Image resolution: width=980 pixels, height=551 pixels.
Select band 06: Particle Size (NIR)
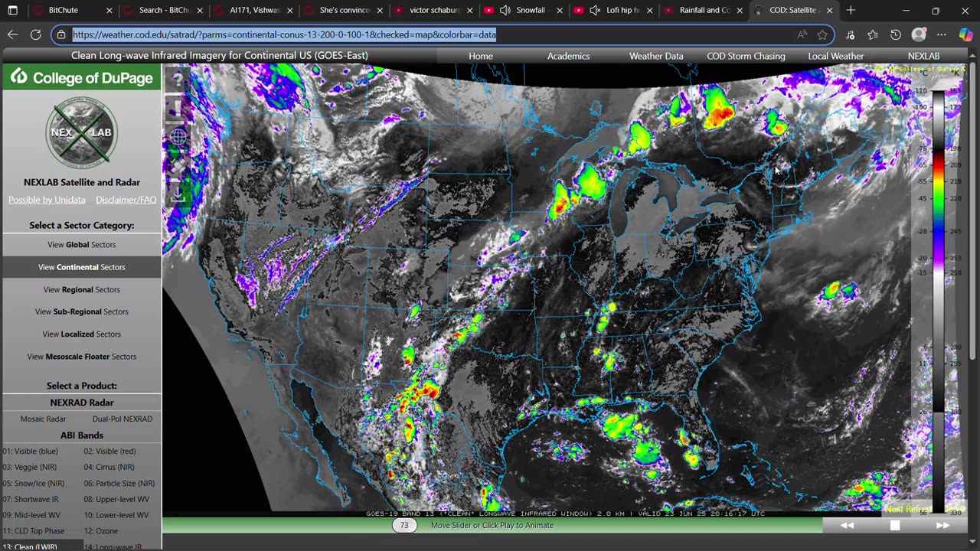(x=119, y=483)
